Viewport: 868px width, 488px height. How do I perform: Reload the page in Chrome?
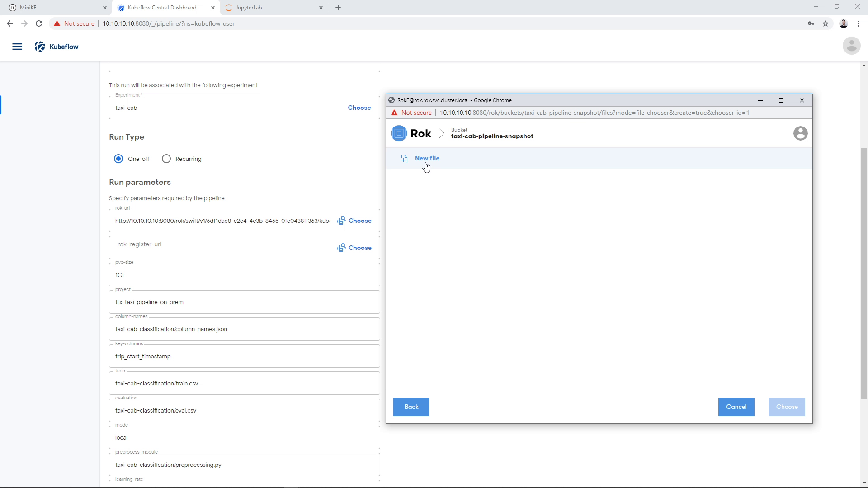click(x=39, y=23)
